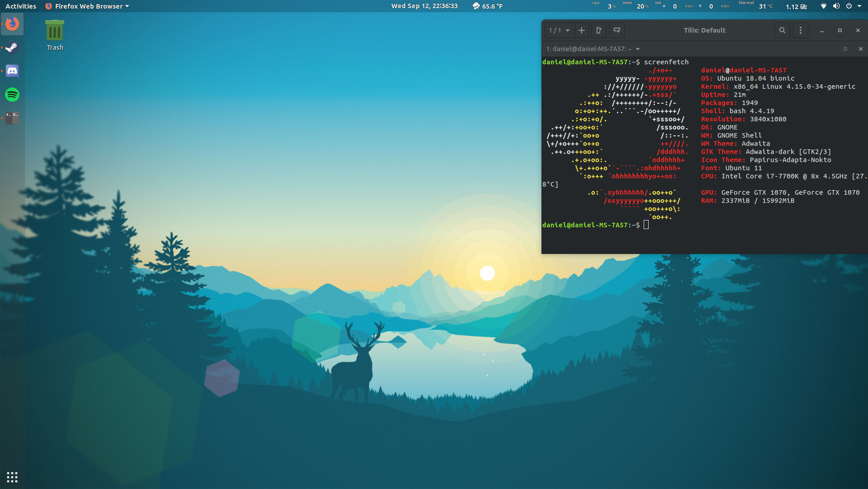This screenshot has width=868, height=489.
Task: Click the Uptime: 21m line
Action: [723, 95]
